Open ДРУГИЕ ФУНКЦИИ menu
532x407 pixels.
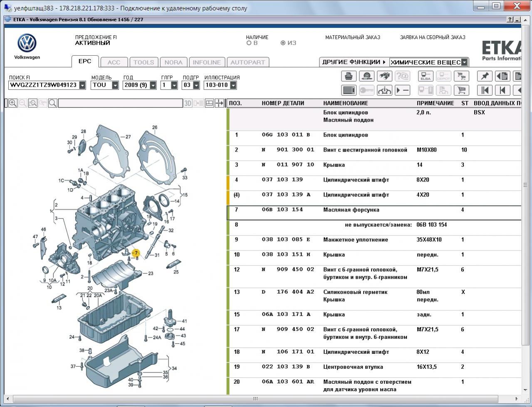(x=354, y=62)
